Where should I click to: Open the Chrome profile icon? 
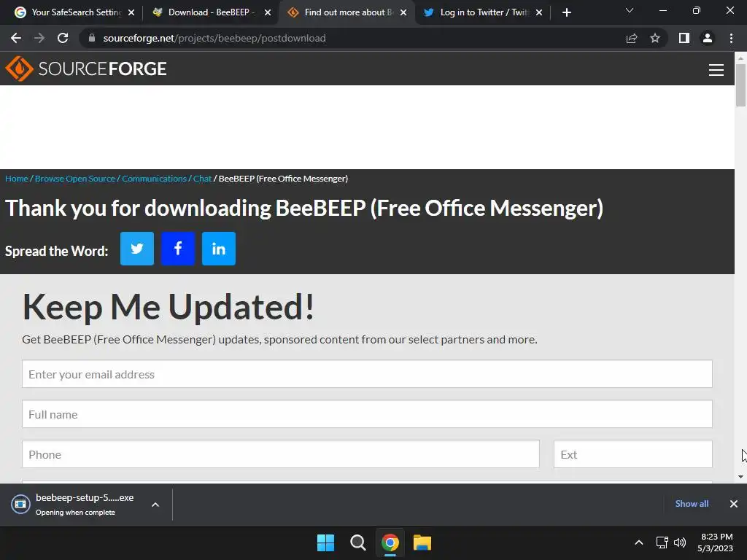click(x=708, y=38)
